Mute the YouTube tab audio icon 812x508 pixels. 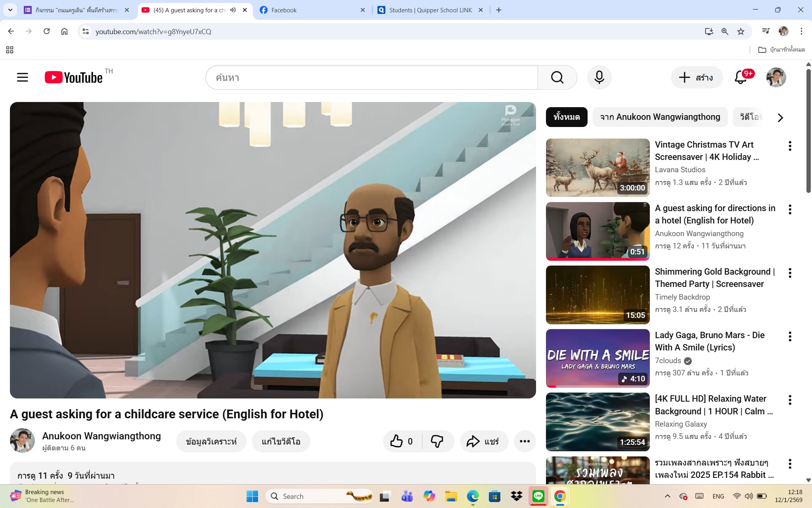pos(233,10)
